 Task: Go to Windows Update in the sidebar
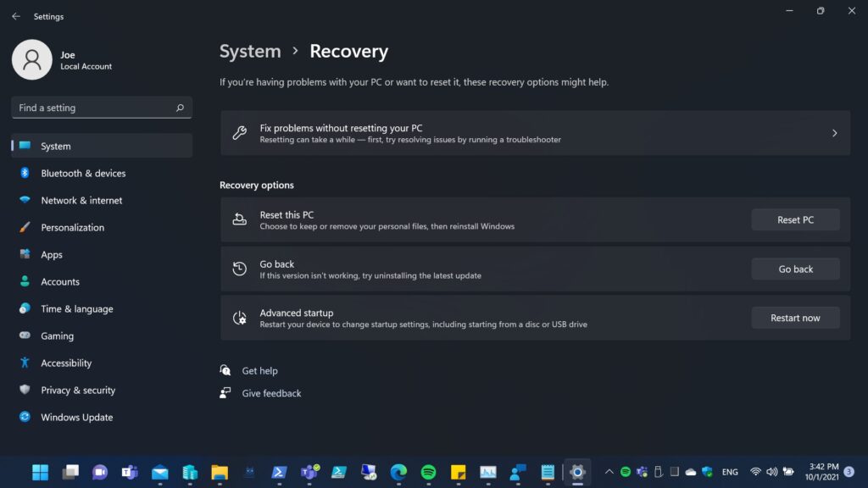click(76, 418)
